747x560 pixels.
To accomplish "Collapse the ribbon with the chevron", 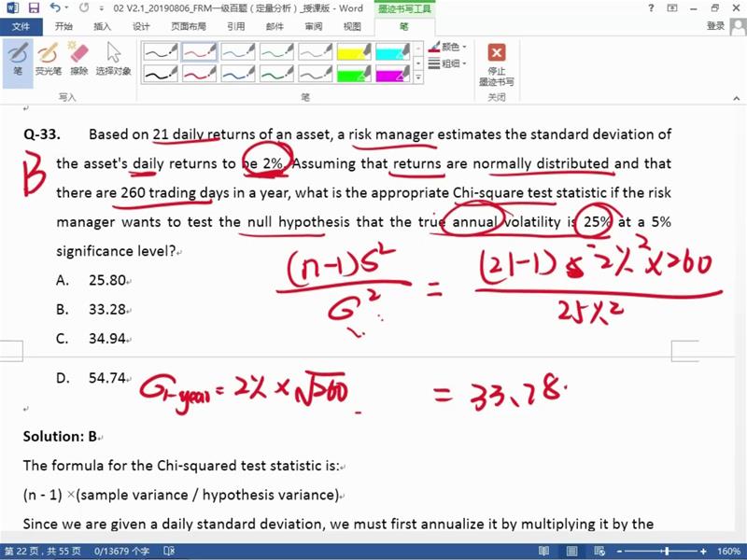I will (737, 98).
